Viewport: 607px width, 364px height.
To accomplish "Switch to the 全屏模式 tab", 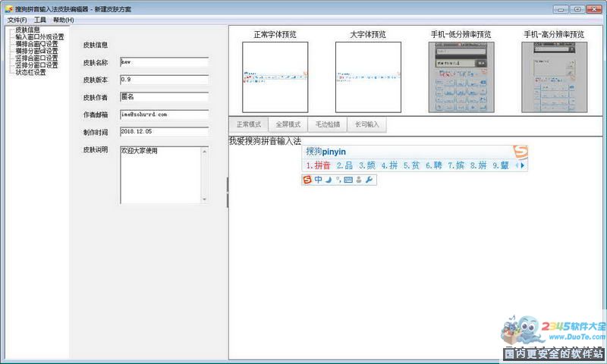I will click(288, 124).
